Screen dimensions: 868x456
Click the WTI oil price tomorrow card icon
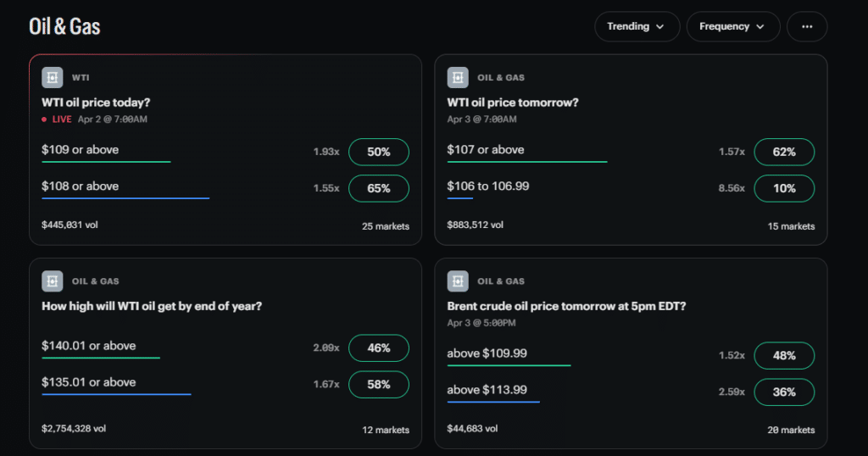click(458, 77)
